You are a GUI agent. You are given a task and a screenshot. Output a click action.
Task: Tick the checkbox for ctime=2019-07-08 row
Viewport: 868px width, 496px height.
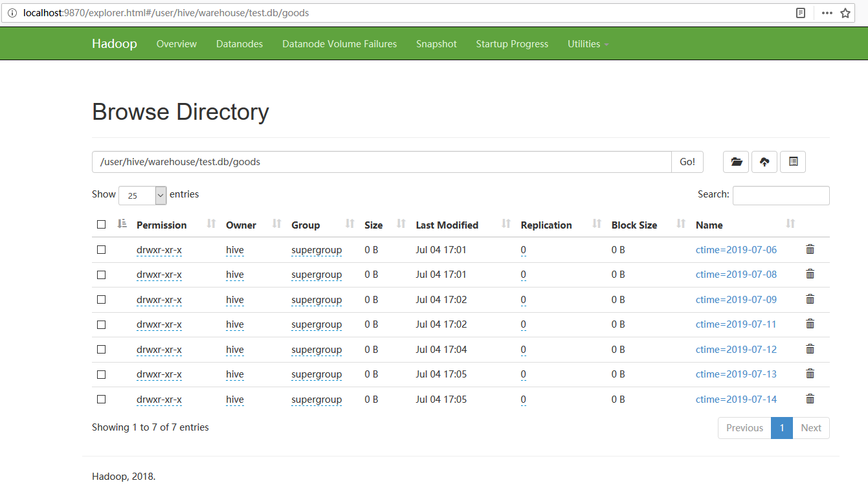coord(101,275)
